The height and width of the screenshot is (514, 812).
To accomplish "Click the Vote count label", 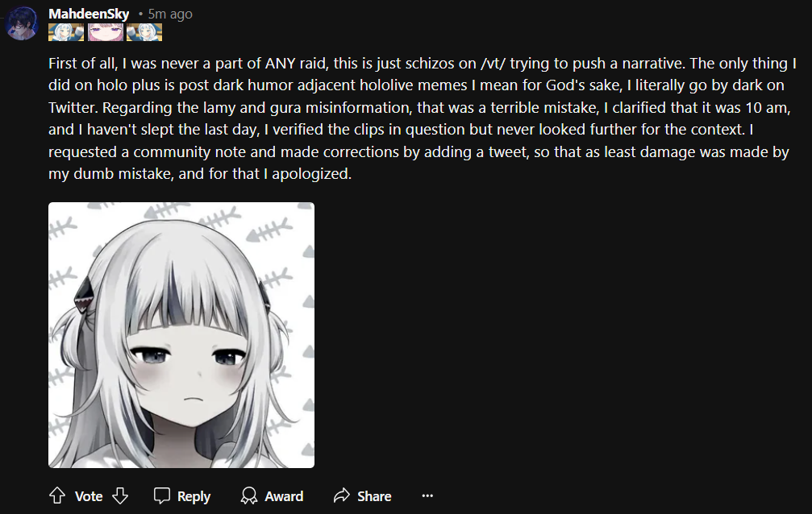I will click(x=89, y=496).
